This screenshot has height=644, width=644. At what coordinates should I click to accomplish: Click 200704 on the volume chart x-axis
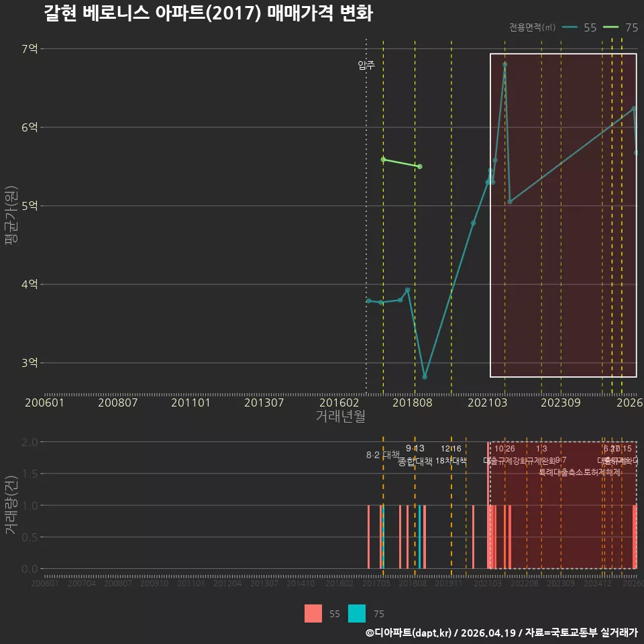click(x=81, y=583)
